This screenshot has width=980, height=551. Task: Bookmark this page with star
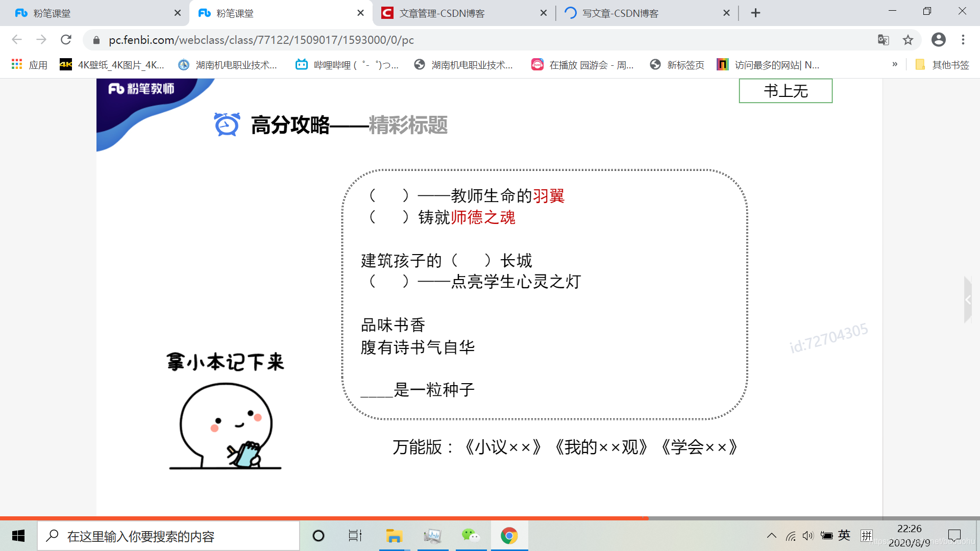(908, 40)
